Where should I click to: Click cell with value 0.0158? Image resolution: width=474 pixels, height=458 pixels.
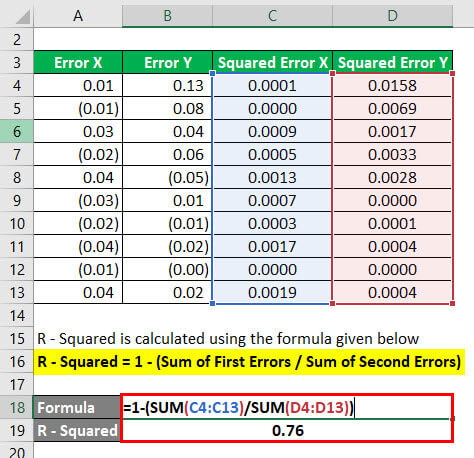(392, 86)
